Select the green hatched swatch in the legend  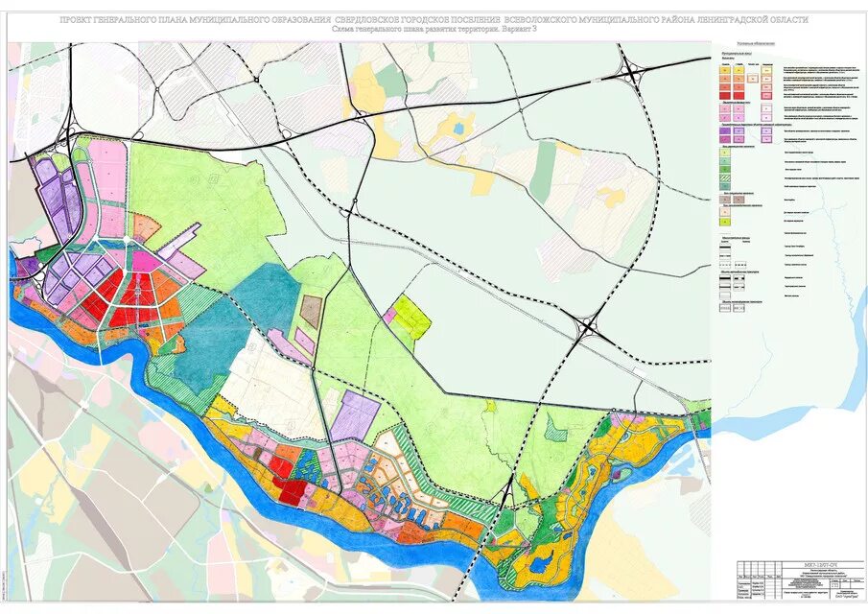click(x=725, y=178)
